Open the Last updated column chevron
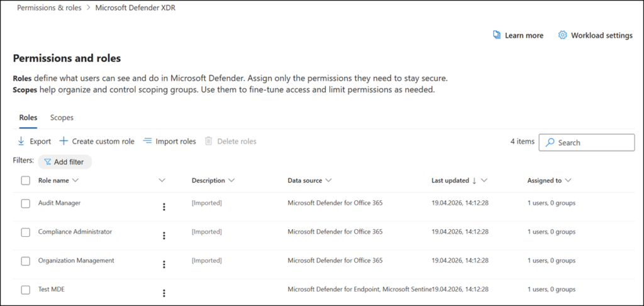644x306 pixels. tap(484, 181)
